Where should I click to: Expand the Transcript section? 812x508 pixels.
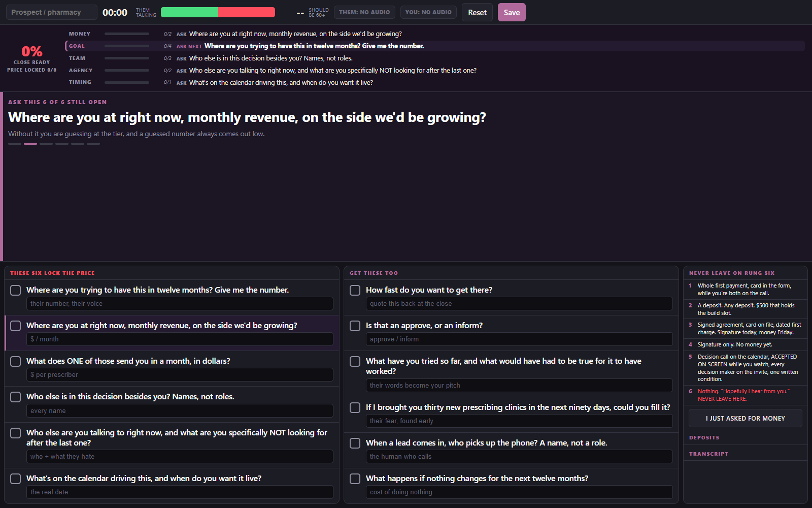tap(708, 454)
